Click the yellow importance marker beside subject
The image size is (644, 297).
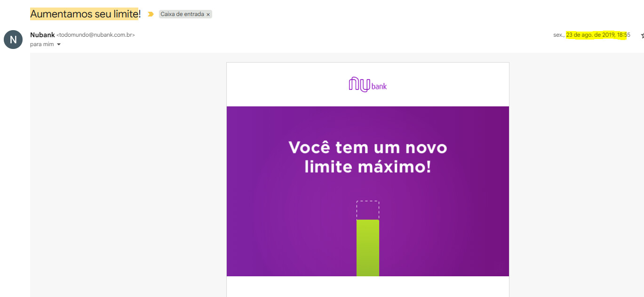point(151,14)
